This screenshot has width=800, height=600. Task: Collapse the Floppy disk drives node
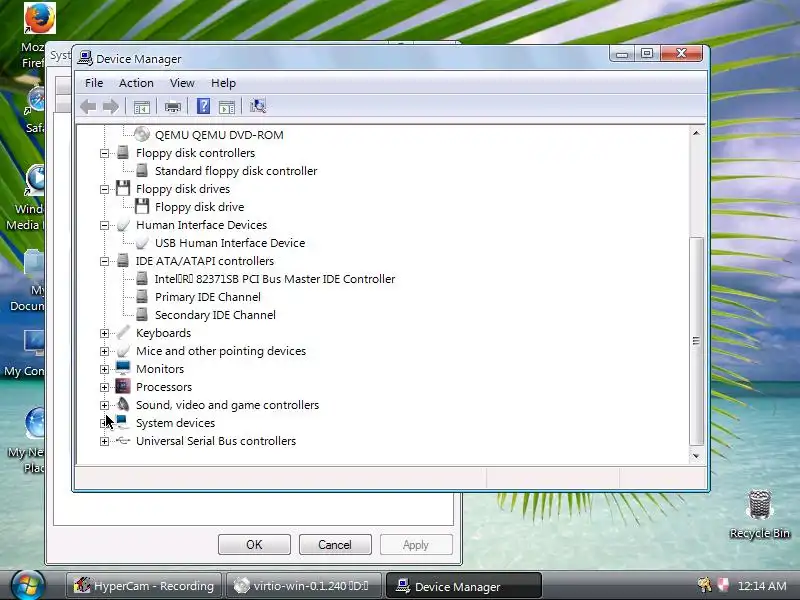(x=104, y=189)
